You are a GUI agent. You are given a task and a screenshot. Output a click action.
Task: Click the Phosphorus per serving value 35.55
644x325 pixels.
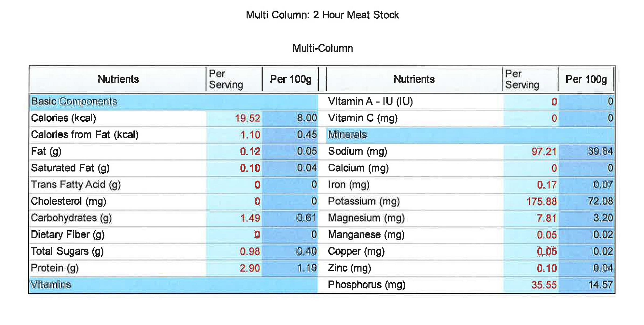pyautogui.click(x=544, y=285)
